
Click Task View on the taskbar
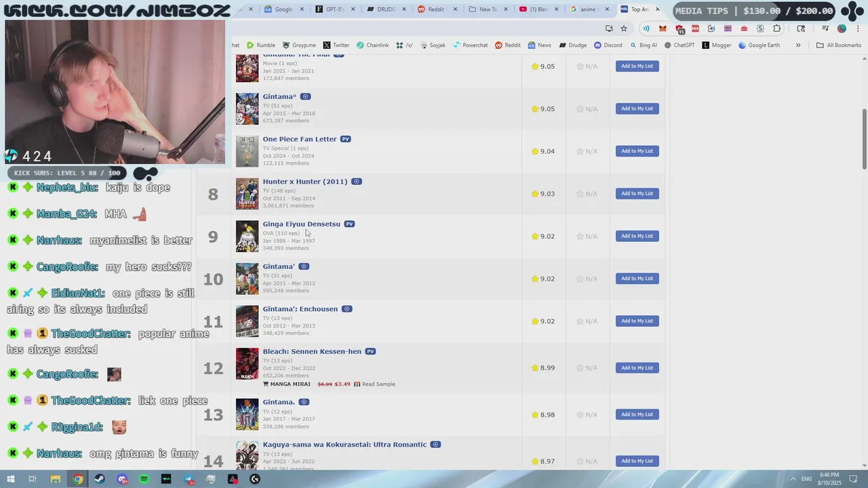33,479
